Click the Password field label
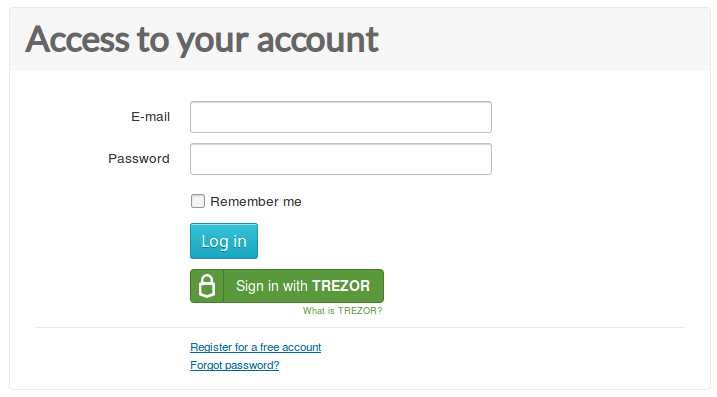Viewport: 717px width, 397px height. (x=139, y=159)
